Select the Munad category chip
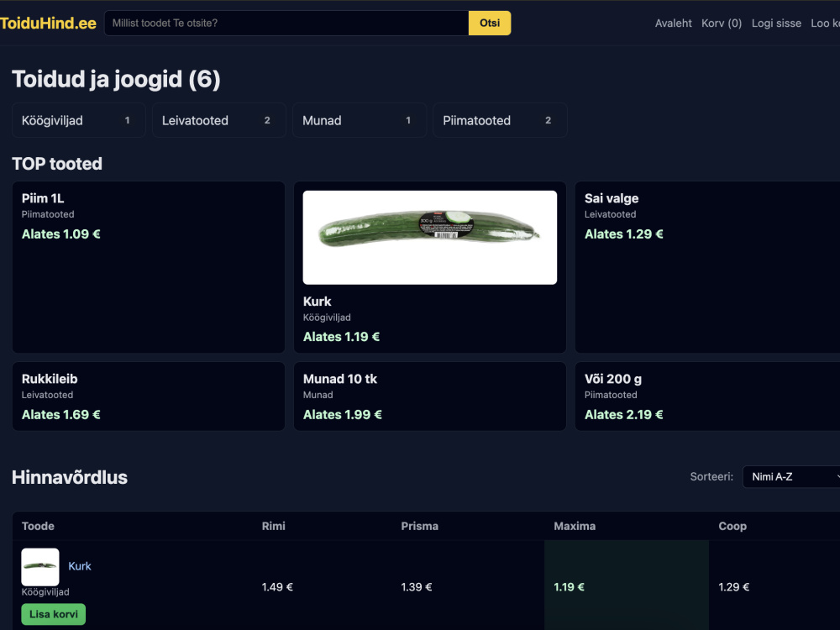Viewport: 840px width, 630px height. (360, 120)
